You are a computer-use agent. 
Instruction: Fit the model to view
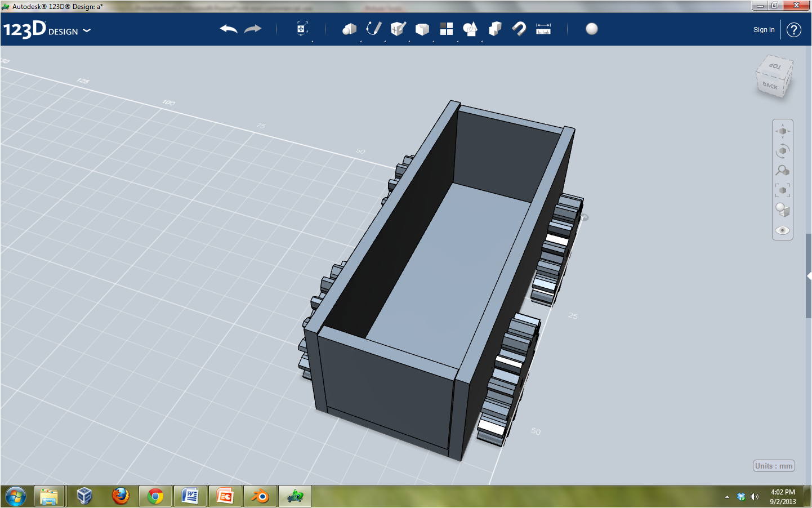coord(783,190)
